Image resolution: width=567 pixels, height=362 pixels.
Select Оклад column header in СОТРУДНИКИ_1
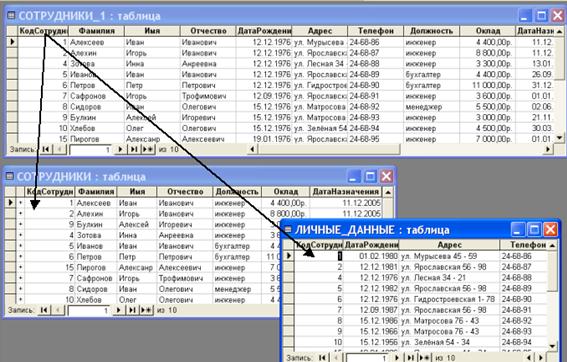487,31
